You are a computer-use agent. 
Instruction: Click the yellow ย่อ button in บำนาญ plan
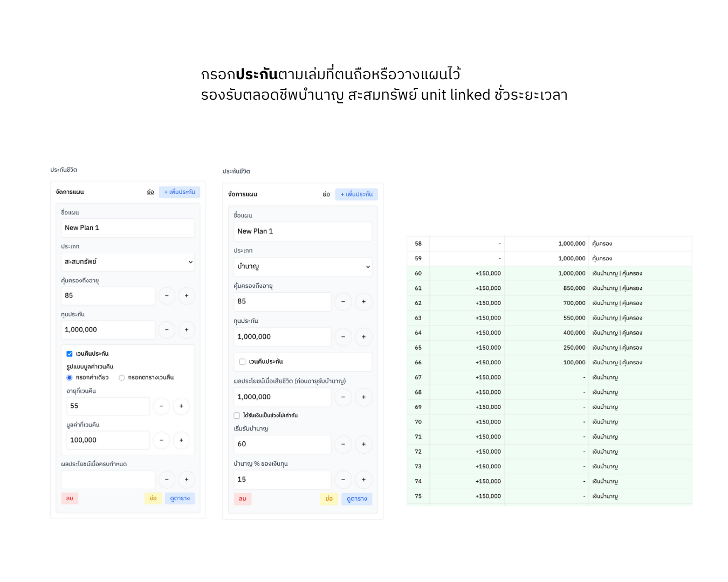(x=329, y=499)
